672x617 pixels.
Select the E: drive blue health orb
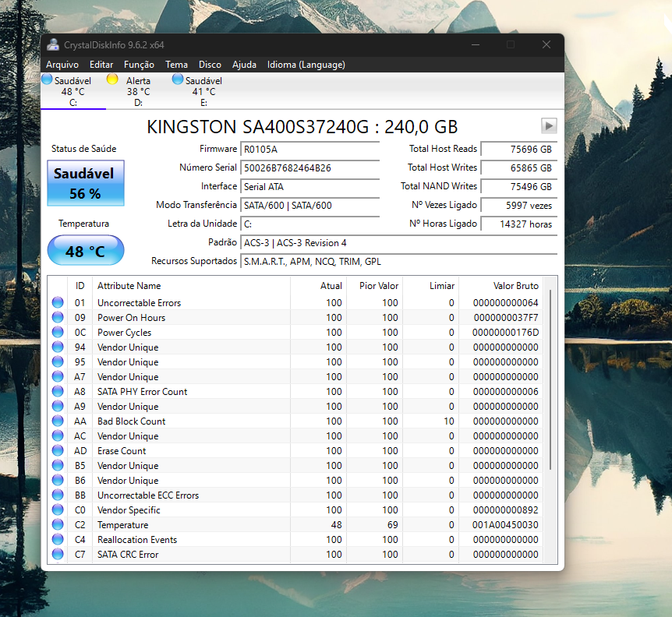pyautogui.click(x=178, y=79)
